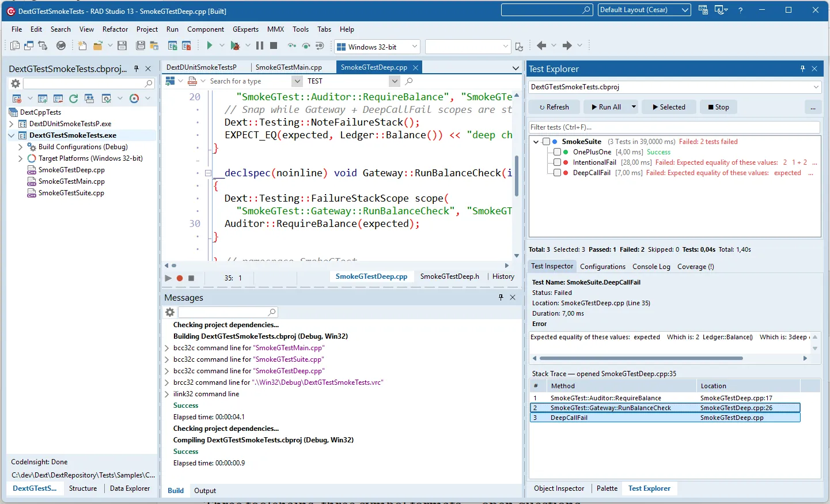The width and height of the screenshot is (830, 504).
Task: Click the red macro record button below editor
Action: 180,278
